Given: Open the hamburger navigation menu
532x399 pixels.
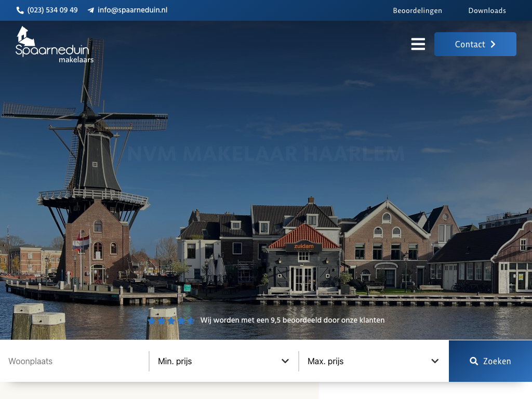Looking at the screenshot, I should coord(418,44).
